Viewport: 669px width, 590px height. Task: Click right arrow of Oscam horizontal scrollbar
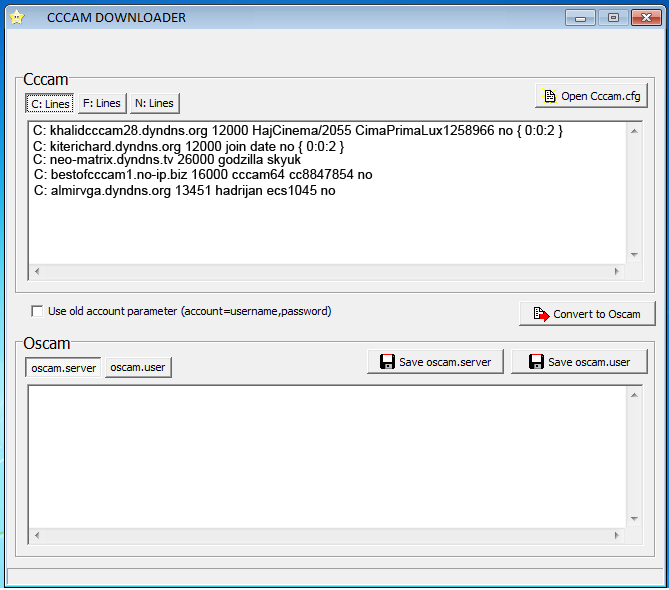(617, 535)
